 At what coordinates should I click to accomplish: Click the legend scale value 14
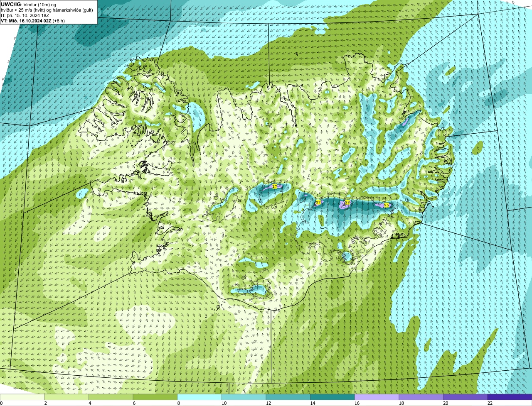click(x=313, y=403)
